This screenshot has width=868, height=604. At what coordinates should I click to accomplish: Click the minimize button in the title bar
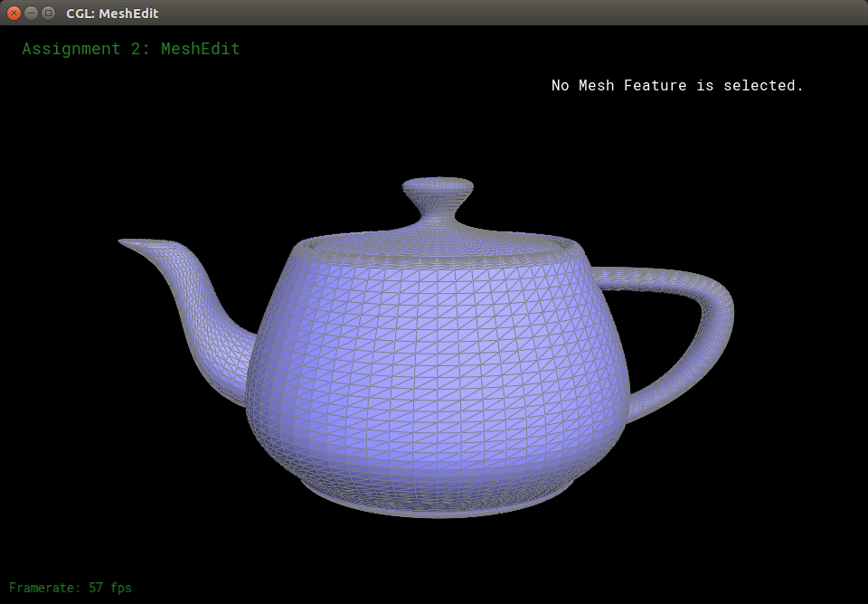tap(31, 13)
